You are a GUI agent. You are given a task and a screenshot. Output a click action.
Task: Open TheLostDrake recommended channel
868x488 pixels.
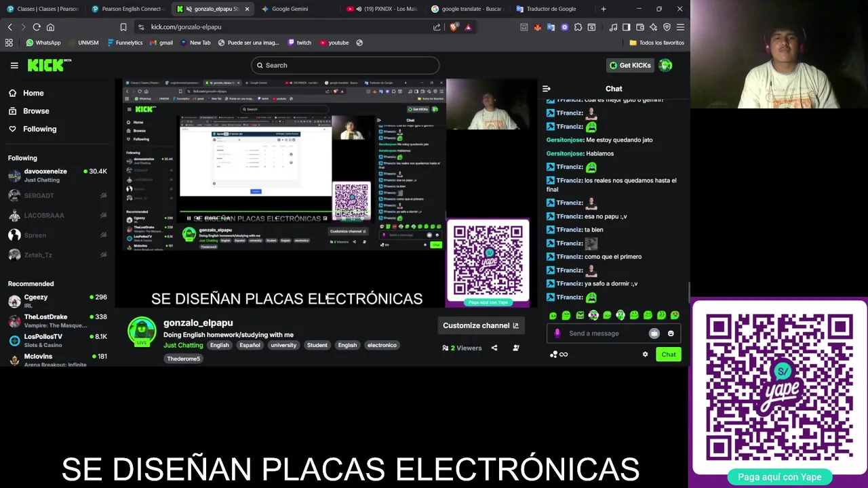(58, 321)
